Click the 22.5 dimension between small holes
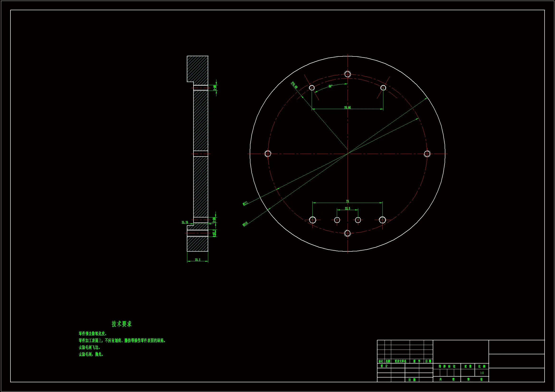Screen dimensions: 555x392 point(347,208)
